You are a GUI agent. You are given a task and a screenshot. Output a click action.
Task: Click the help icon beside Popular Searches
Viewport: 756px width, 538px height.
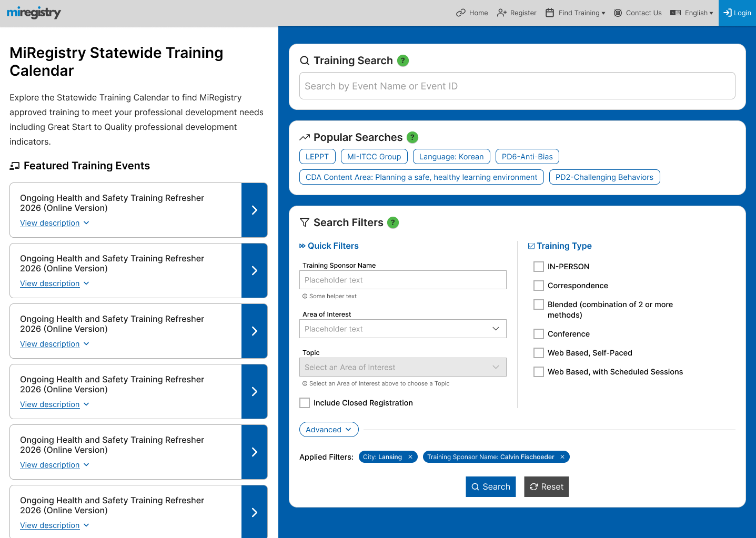click(x=412, y=137)
